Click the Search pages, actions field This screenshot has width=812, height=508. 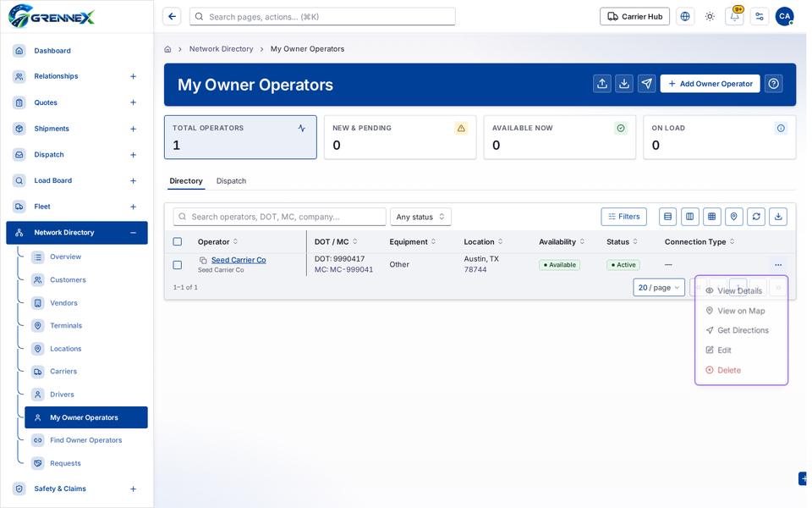(x=322, y=17)
